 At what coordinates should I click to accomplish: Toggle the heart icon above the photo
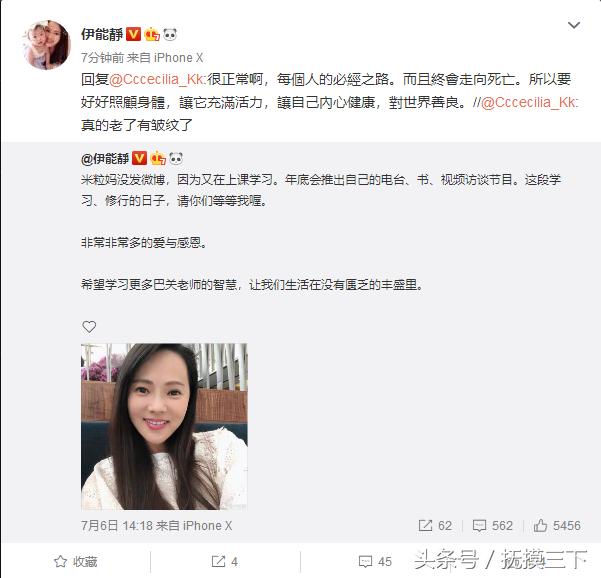[89, 327]
